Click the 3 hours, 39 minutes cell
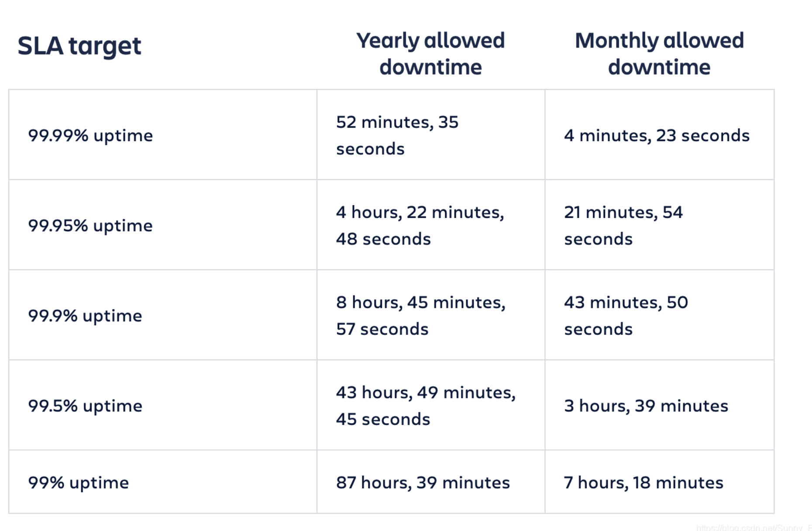812x531 pixels. tap(660, 405)
